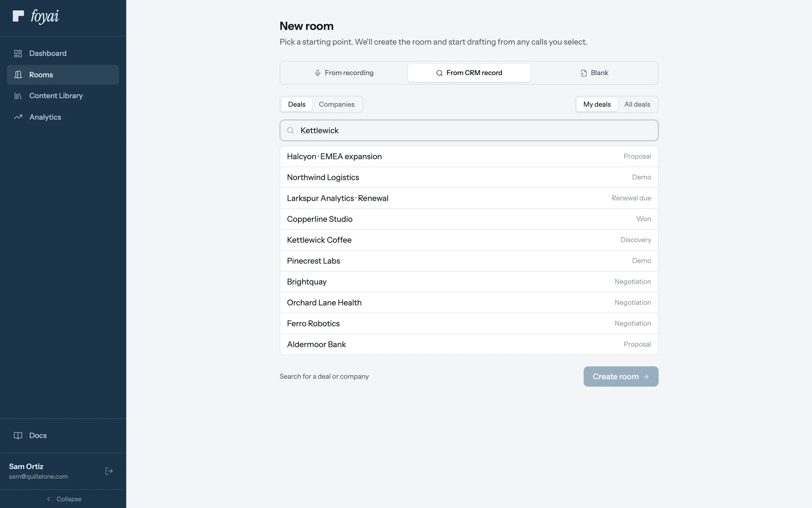Pick Larkspur Analytics · Renewal deal

point(469,198)
